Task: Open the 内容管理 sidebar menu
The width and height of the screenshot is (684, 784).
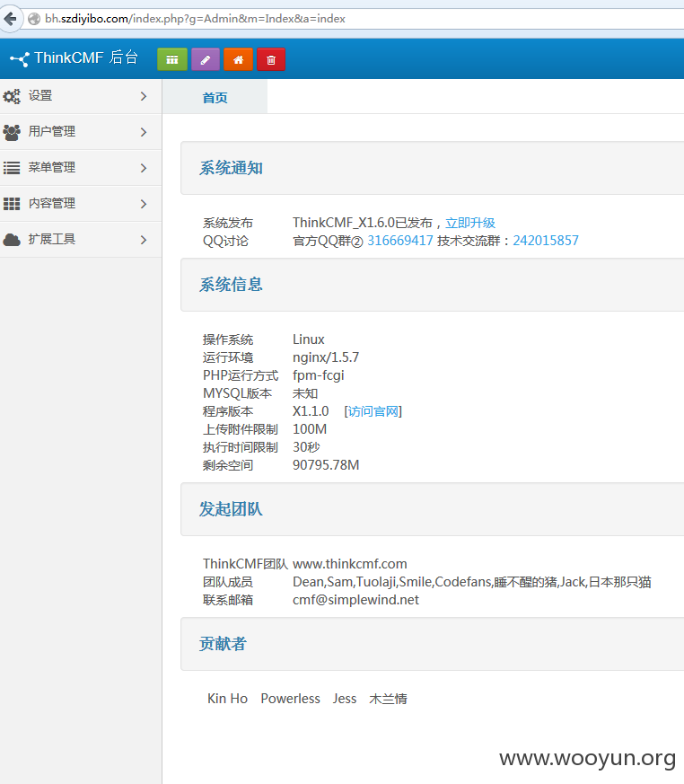Action: 81,204
